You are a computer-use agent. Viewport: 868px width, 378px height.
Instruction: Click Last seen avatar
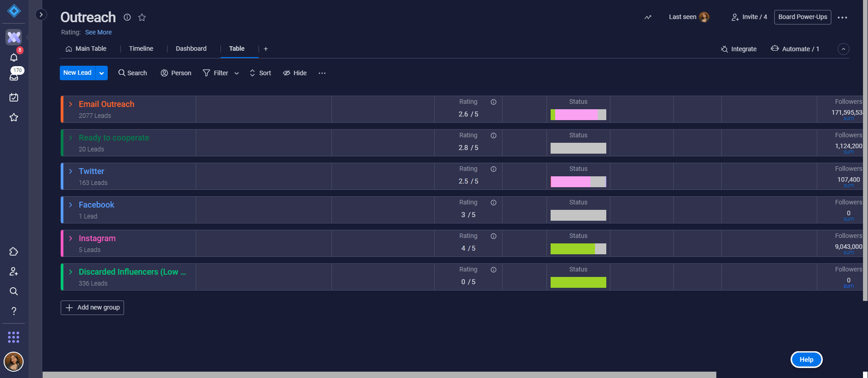point(704,17)
